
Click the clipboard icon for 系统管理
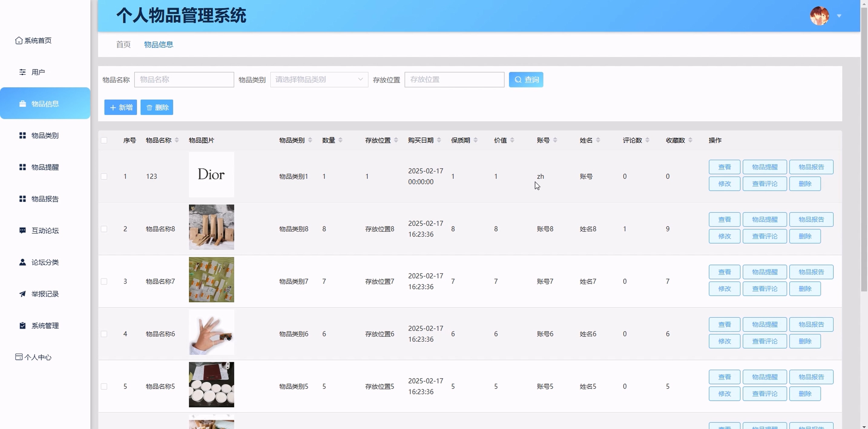pos(22,326)
